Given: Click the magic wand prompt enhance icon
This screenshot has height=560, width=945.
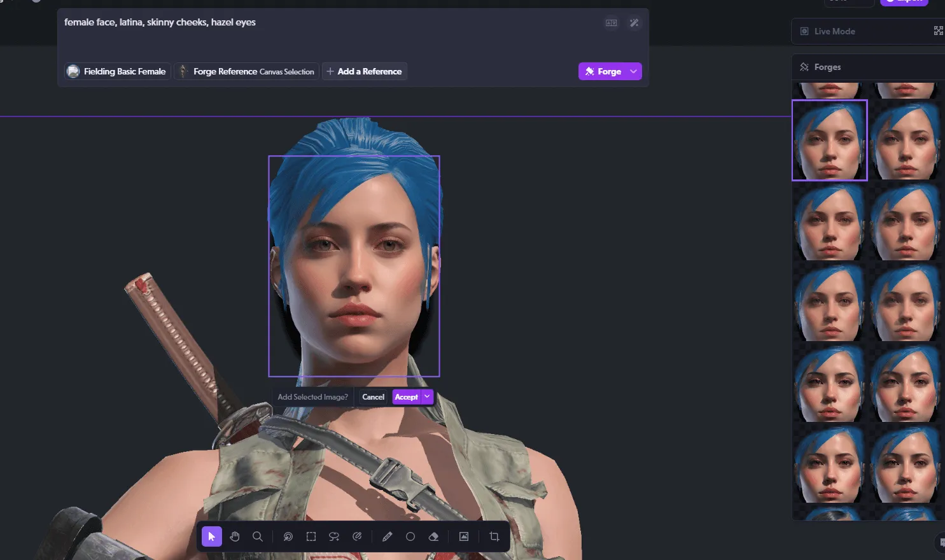Looking at the screenshot, I should (x=634, y=23).
